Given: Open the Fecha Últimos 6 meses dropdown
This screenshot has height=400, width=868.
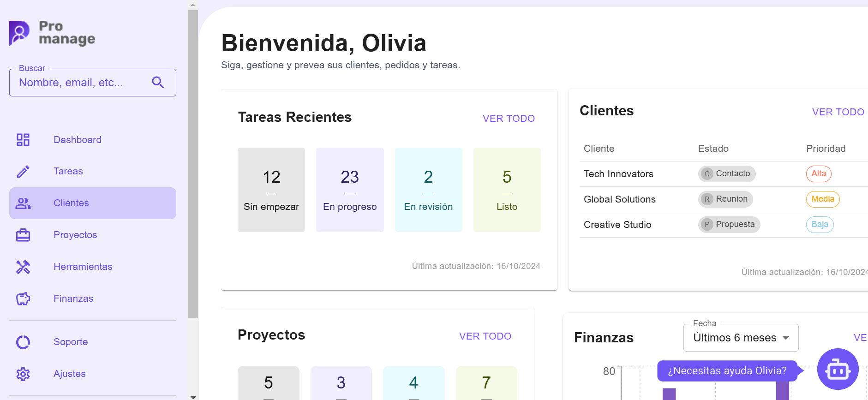Looking at the screenshot, I should [741, 338].
